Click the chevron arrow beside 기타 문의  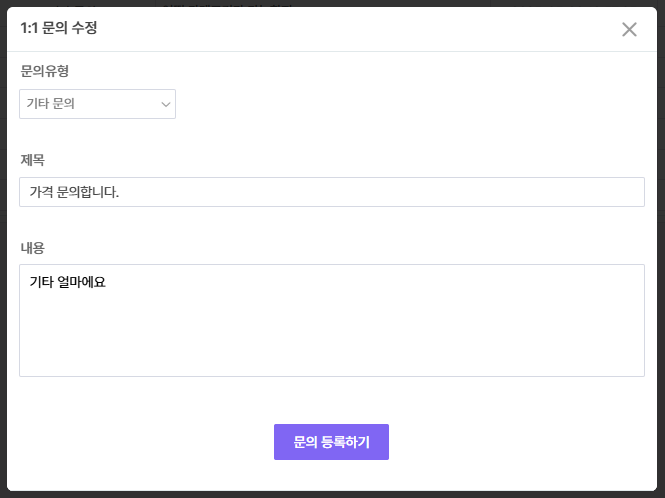click(165, 104)
